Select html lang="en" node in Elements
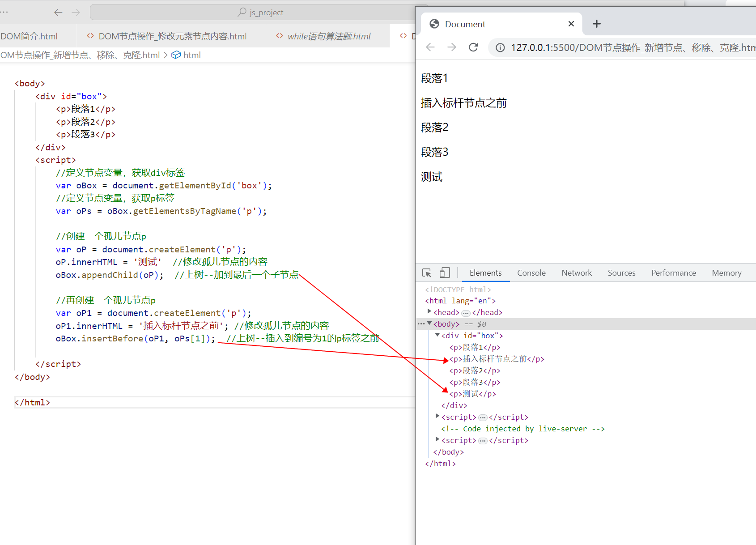 click(460, 301)
